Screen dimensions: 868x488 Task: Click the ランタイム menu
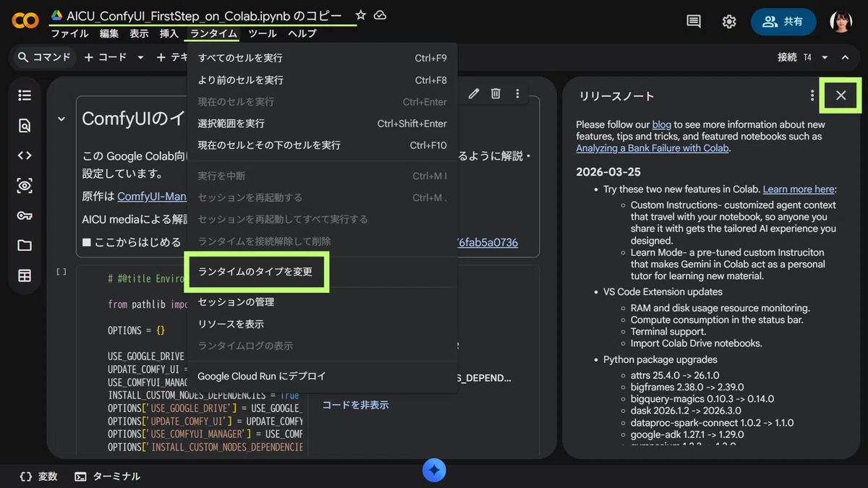(x=213, y=34)
